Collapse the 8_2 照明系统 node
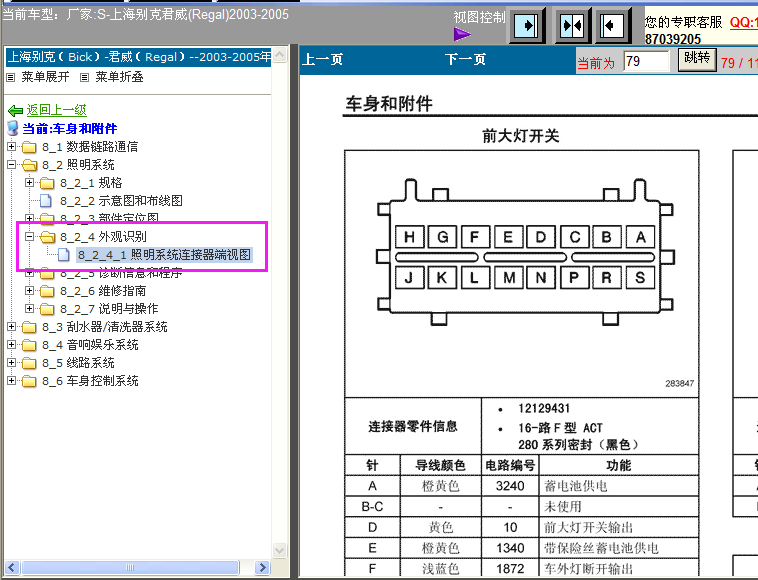The width and height of the screenshot is (758, 580). click(x=11, y=164)
